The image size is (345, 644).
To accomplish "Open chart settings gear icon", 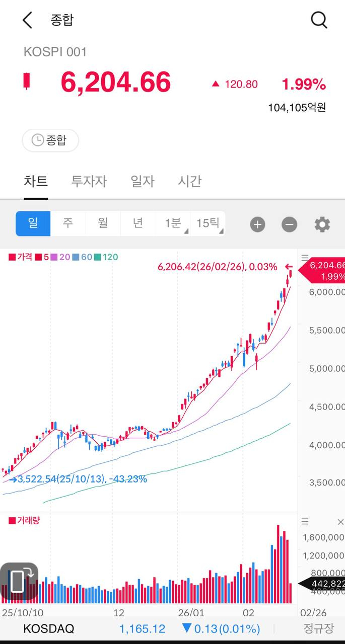I will pos(322,224).
